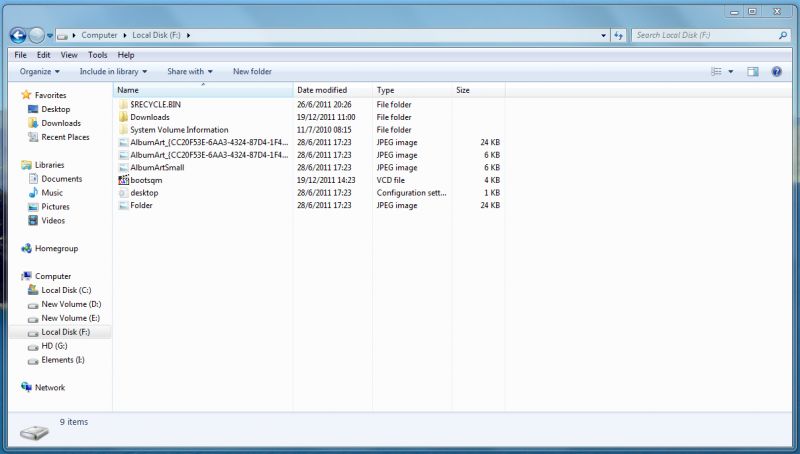Select the desktop configuration settings file
The width and height of the screenshot is (800, 454).
pyautogui.click(x=144, y=193)
